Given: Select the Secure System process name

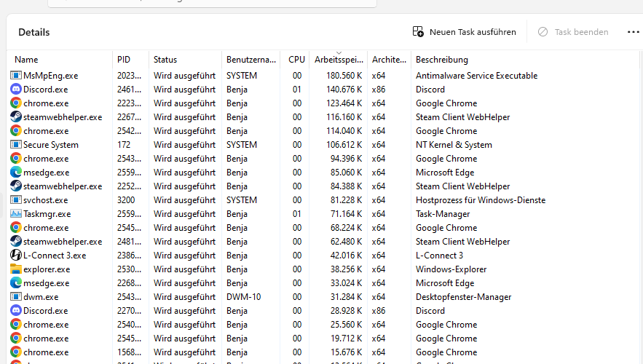Looking at the screenshot, I should [x=51, y=145].
